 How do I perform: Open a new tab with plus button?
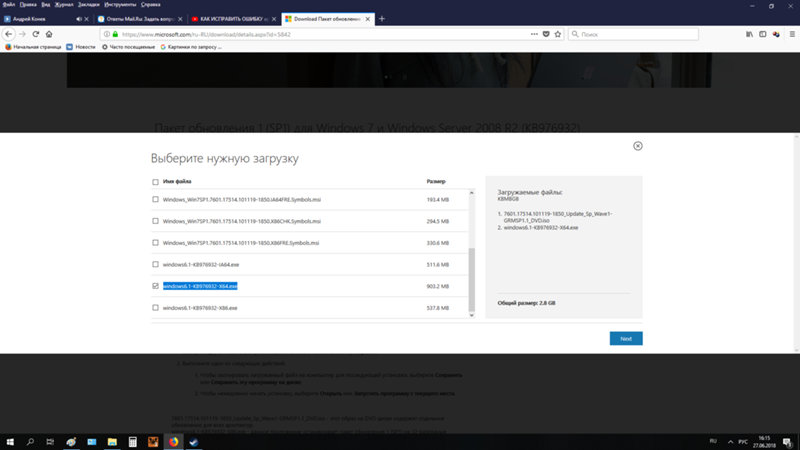(x=382, y=19)
